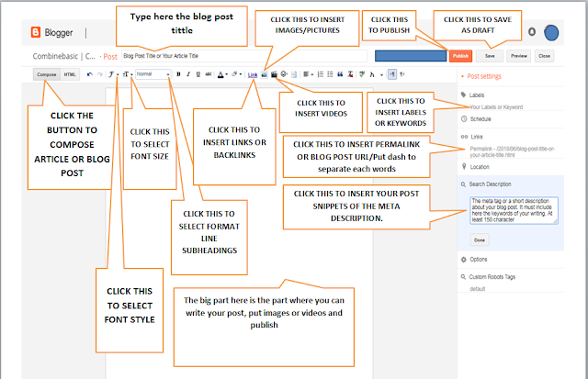
Task: Open the Normal heading format dropdown
Action: tap(153, 74)
